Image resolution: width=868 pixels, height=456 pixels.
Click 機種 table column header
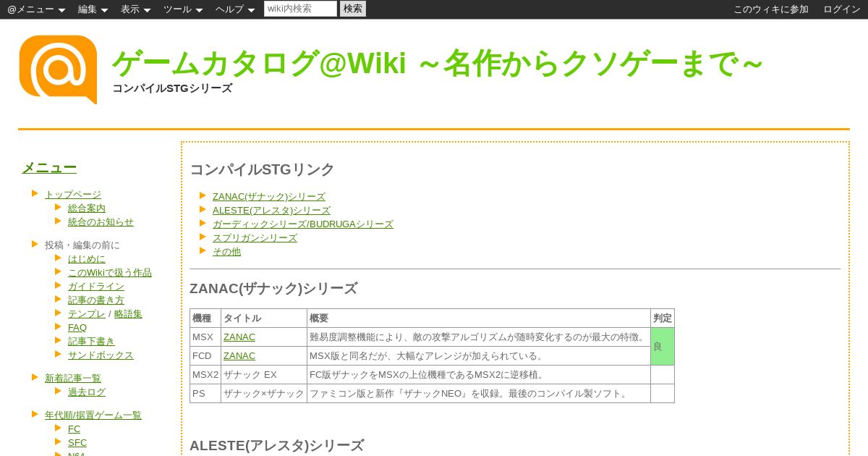pos(205,318)
